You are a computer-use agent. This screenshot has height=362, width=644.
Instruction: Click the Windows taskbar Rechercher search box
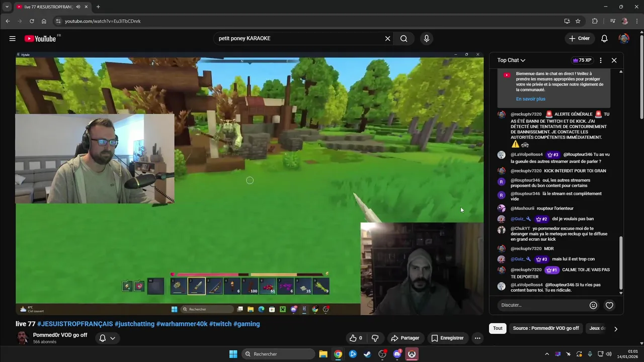click(x=278, y=354)
